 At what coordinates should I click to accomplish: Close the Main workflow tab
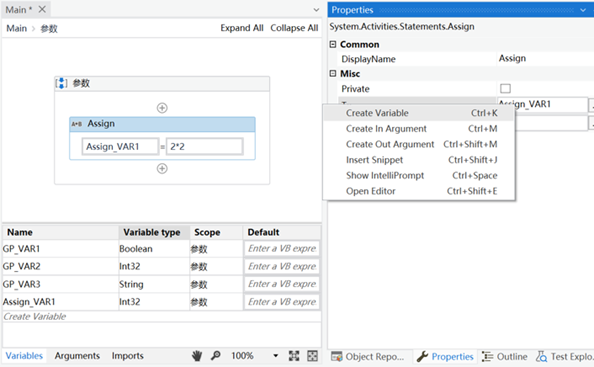pyautogui.click(x=42, y=9)
